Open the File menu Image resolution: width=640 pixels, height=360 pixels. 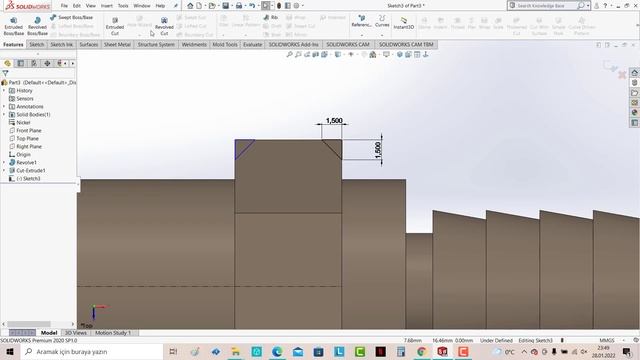(64, 6)
